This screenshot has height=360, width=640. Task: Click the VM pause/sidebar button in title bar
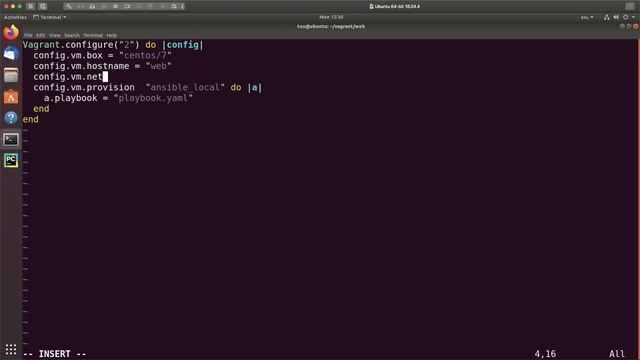click(31, 7)
